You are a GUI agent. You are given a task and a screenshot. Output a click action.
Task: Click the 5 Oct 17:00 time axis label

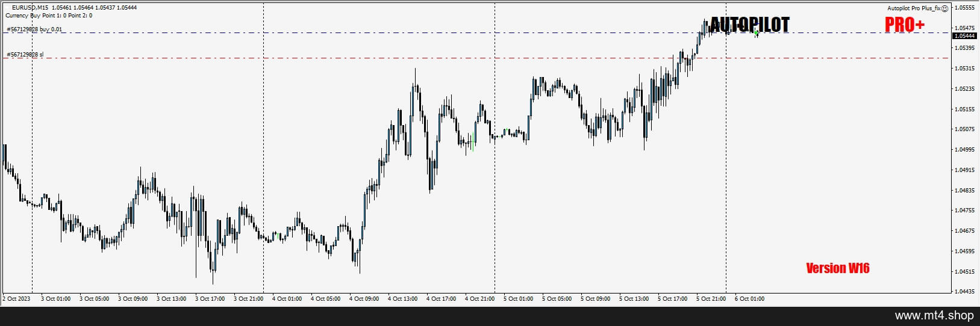(672, 299)
